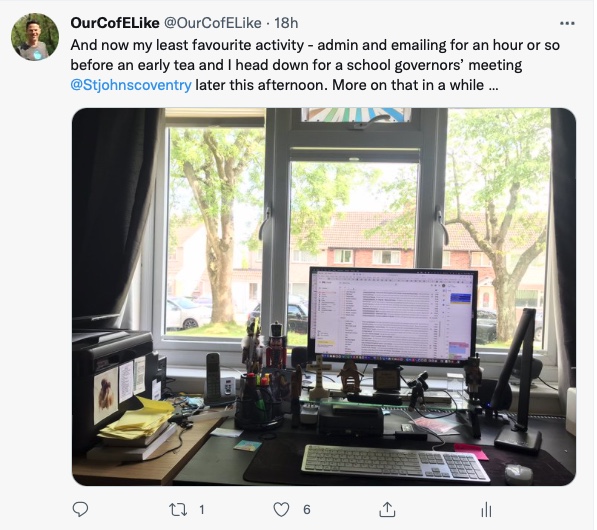Like the tweet with the heart icon
The height and width of the screenshot is (530, 597).
(282, 509)
